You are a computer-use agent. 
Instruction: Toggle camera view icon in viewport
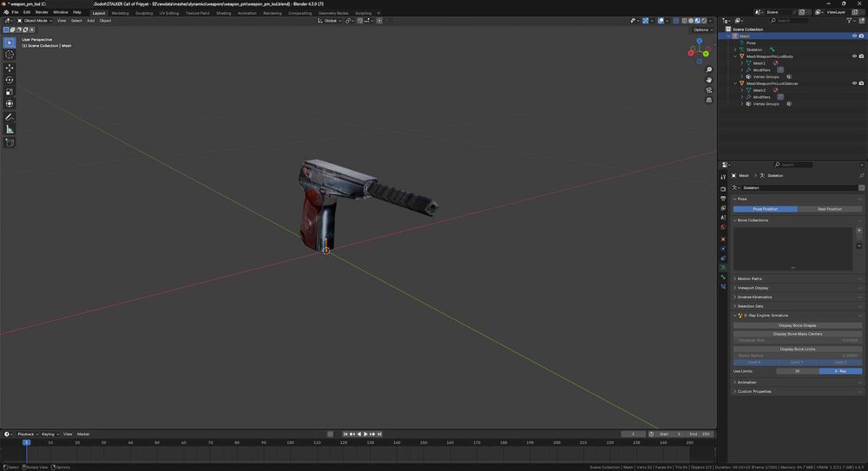(708, 89)
